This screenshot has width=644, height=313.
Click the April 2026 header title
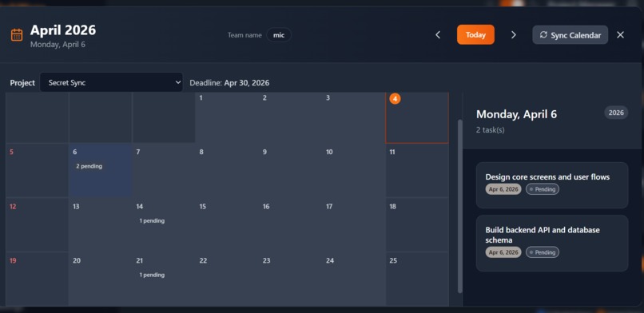[x=63, y=30]
